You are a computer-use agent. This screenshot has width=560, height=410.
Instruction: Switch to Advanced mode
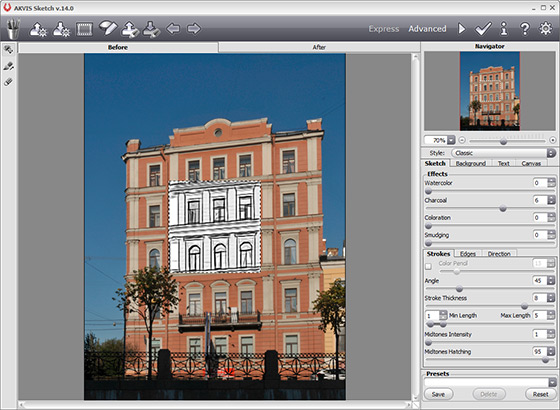click(427, 29)
